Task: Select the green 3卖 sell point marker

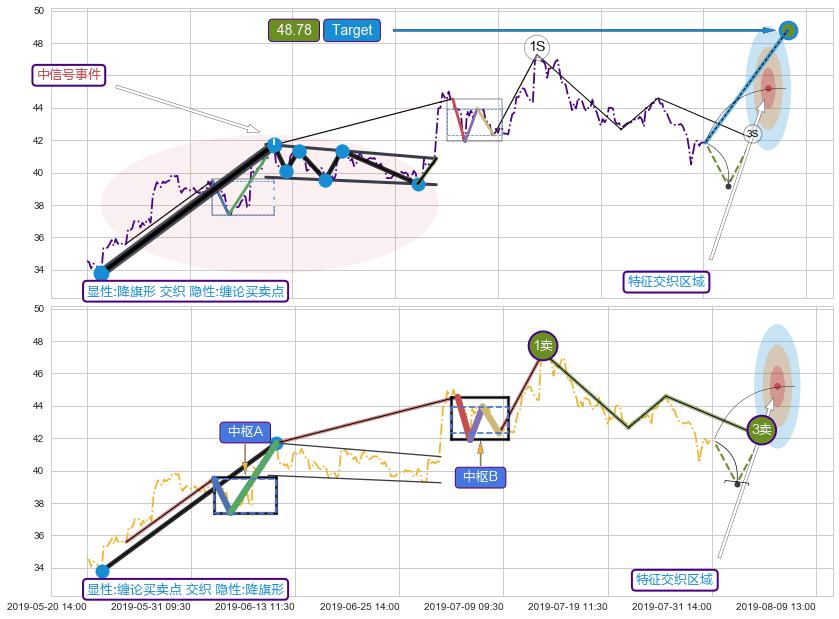Action: click(x=761, y=430)
